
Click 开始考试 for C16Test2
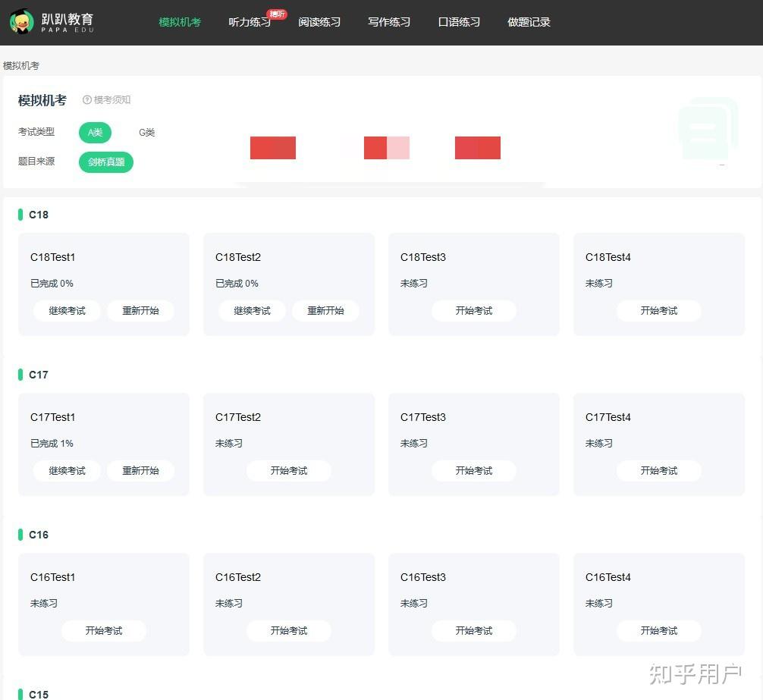point(289,630)
